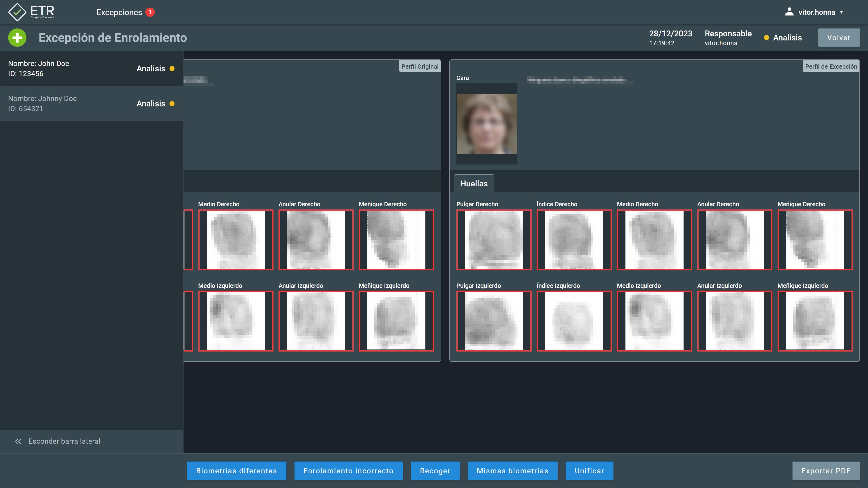Open exception profile Pulgar Izquierdo fingerprint
Viewport: 868px width, 488px height.
coord(494,321)
